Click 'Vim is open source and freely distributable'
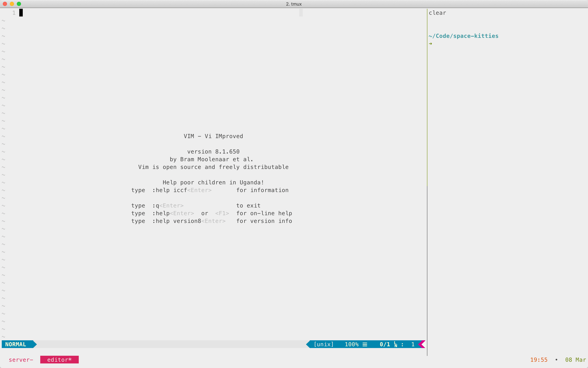The image size is (588, 368). 213,167
